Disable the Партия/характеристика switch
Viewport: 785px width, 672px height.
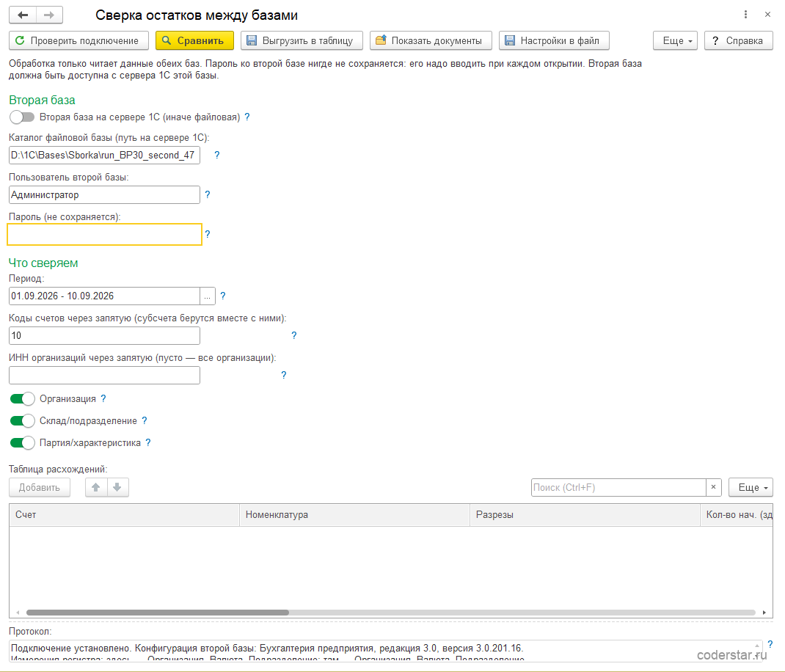(22, 442)
